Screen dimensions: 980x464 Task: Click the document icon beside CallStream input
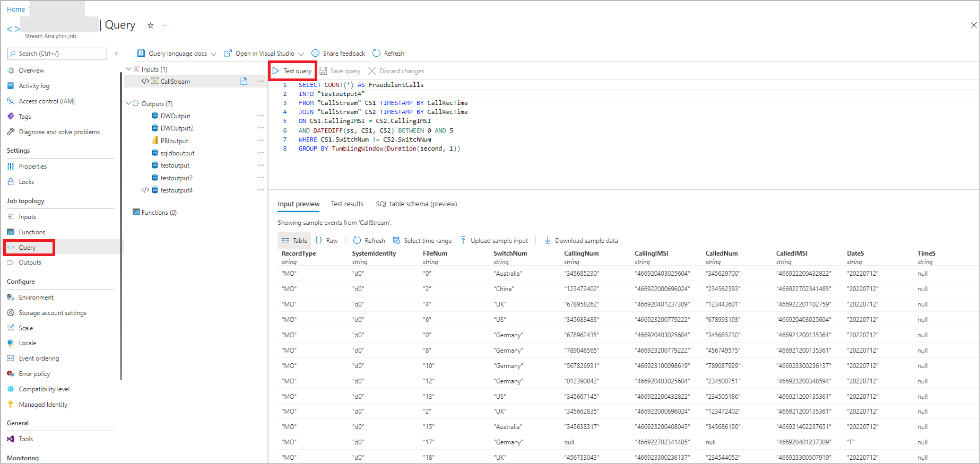coord(244,81)
